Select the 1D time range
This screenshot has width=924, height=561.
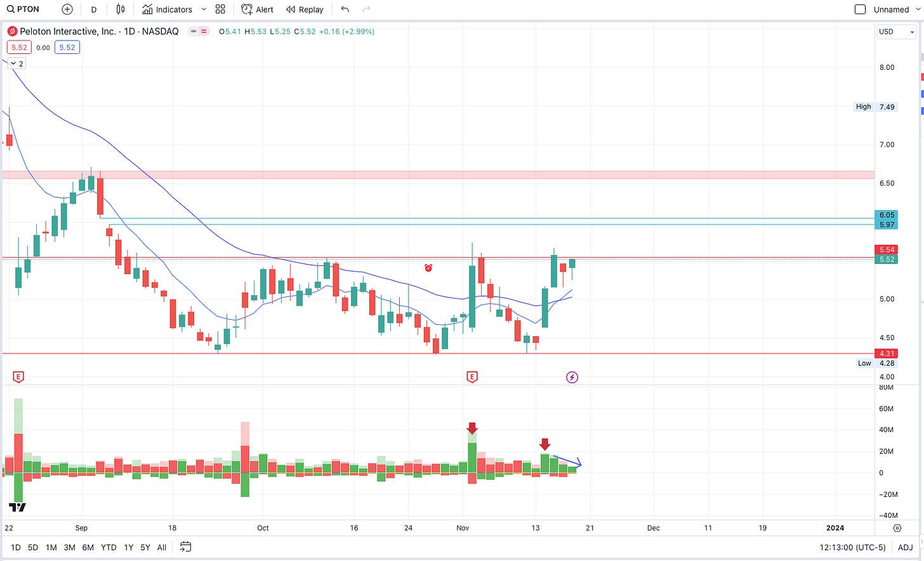[16, 547]
